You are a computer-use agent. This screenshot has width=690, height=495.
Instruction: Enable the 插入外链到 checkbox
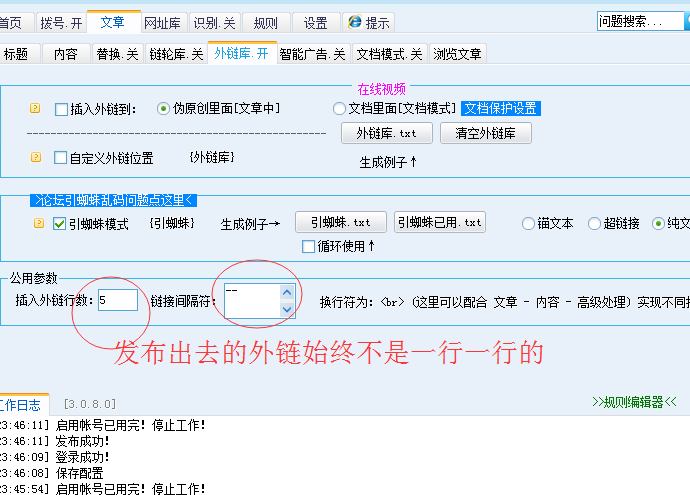[x=61, y=109]
